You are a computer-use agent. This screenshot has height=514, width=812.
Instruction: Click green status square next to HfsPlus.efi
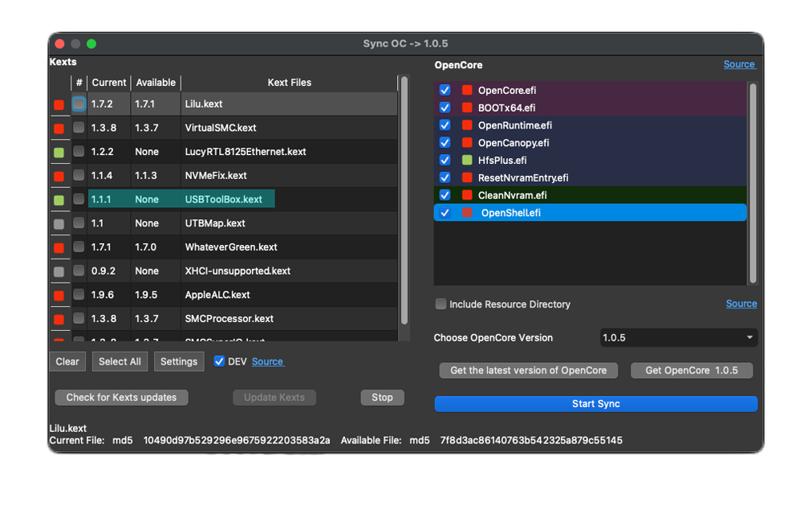pyautogui.click(x=467, y=160)
